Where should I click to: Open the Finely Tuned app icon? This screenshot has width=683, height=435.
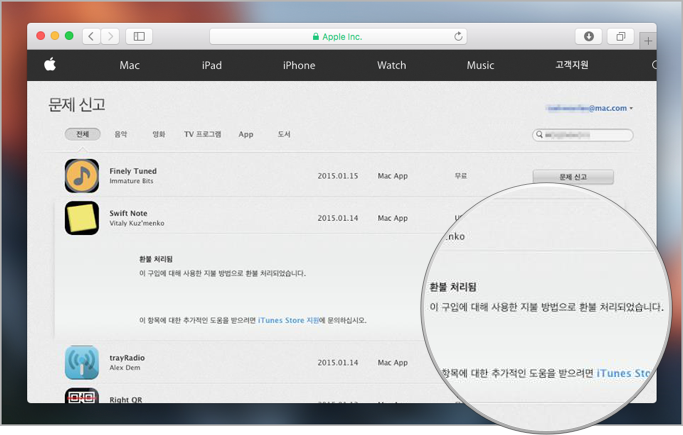click(x=82, y=176)
